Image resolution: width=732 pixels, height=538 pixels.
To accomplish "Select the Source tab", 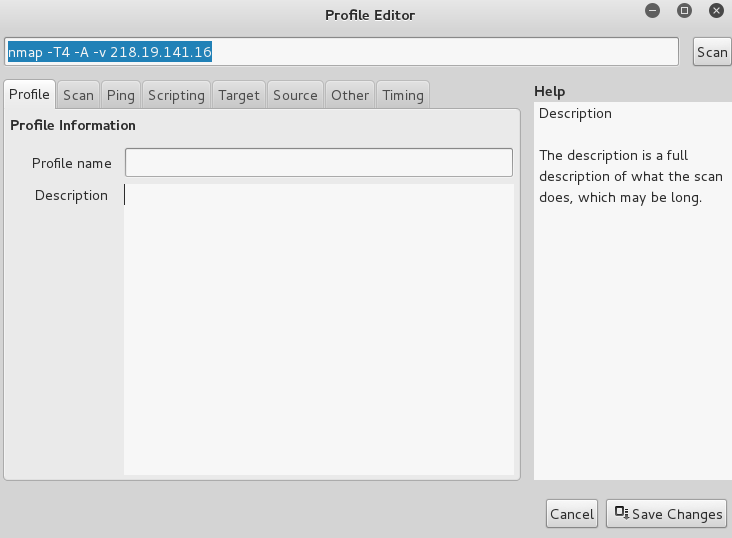I will 295,95.
